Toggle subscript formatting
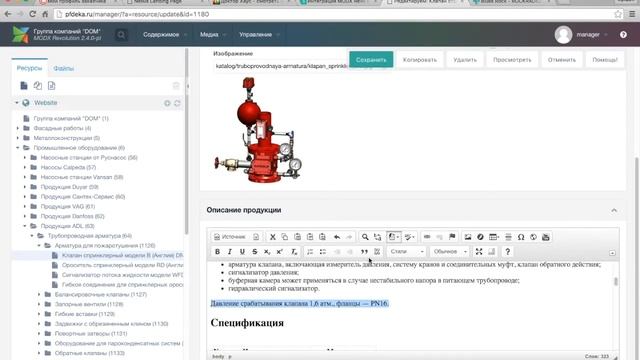This screenshot has width=640, height=360. 267,251
